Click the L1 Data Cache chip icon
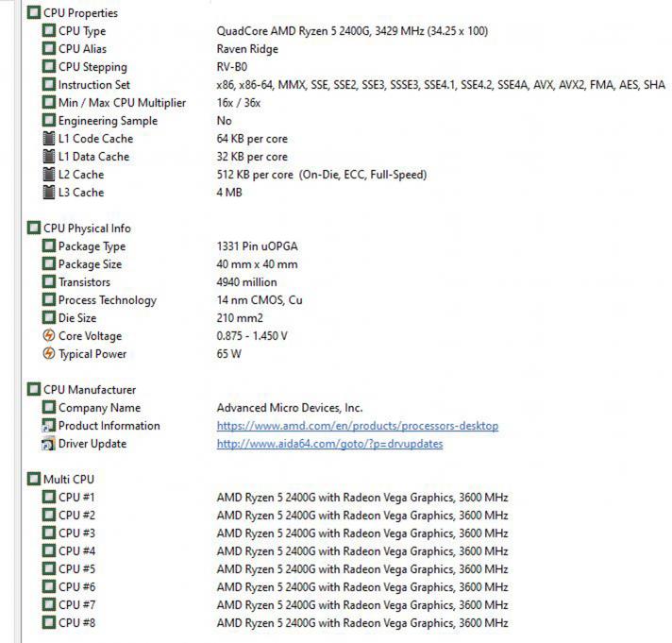 (49, 157)
